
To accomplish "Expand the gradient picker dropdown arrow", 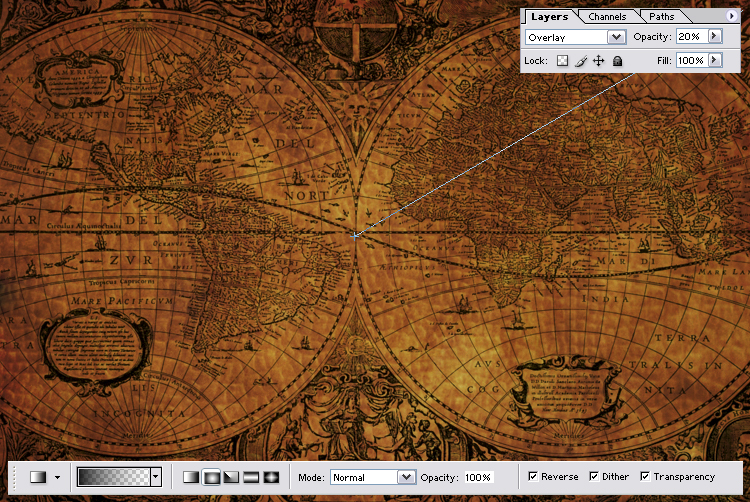I will 155,477.
